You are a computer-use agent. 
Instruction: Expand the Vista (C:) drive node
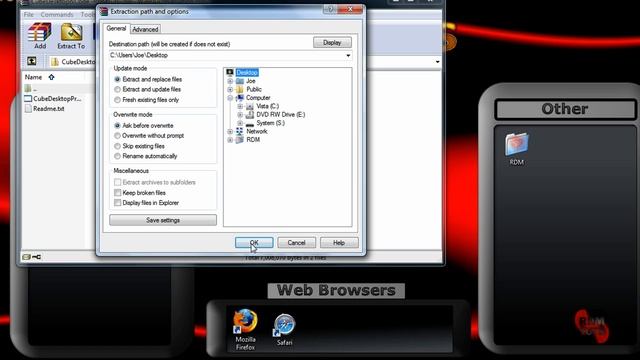click(x=240, y=106)
